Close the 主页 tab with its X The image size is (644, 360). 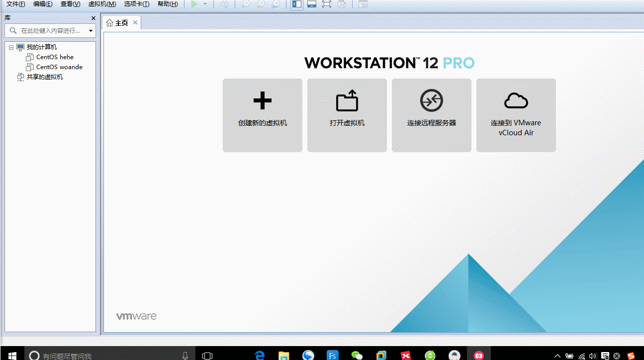(x=135, y=22)
